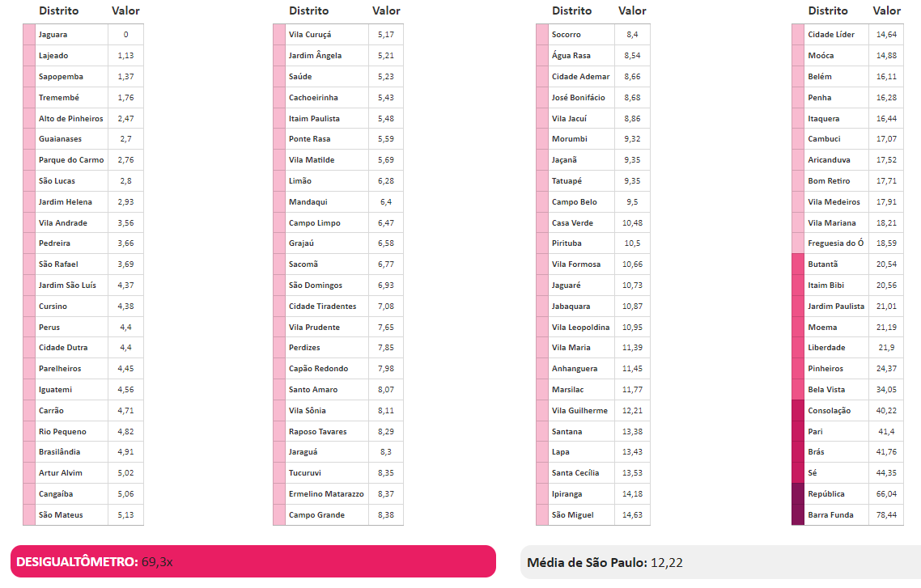Click the Valor header above Socorro's value
This screenshot has width=921, height=588.
pyautogui.click(x=632, y=11)
